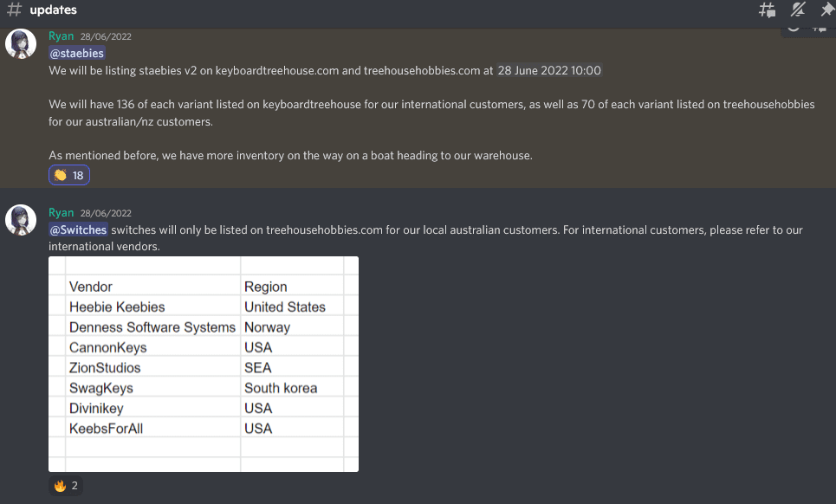
Task: Click Ryan's username on the staebies message
Action: [x=62, y=36]
